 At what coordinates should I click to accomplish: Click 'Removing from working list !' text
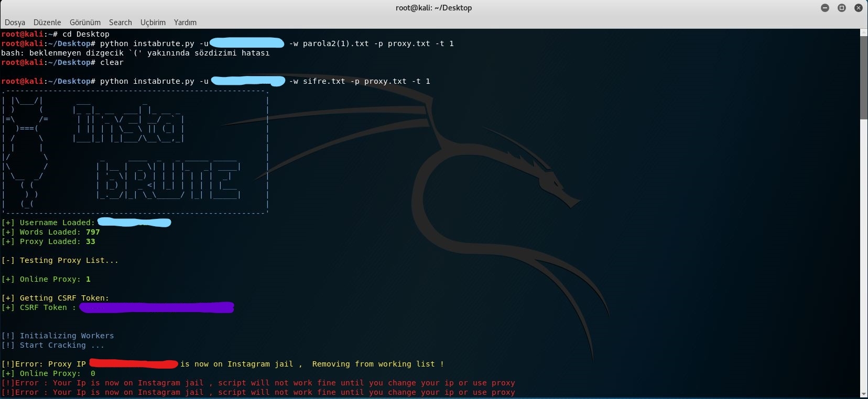pos(378,364)
